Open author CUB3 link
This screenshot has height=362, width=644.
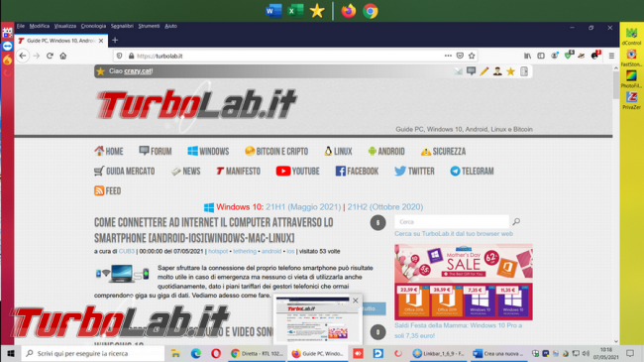[x=127, y=251]
